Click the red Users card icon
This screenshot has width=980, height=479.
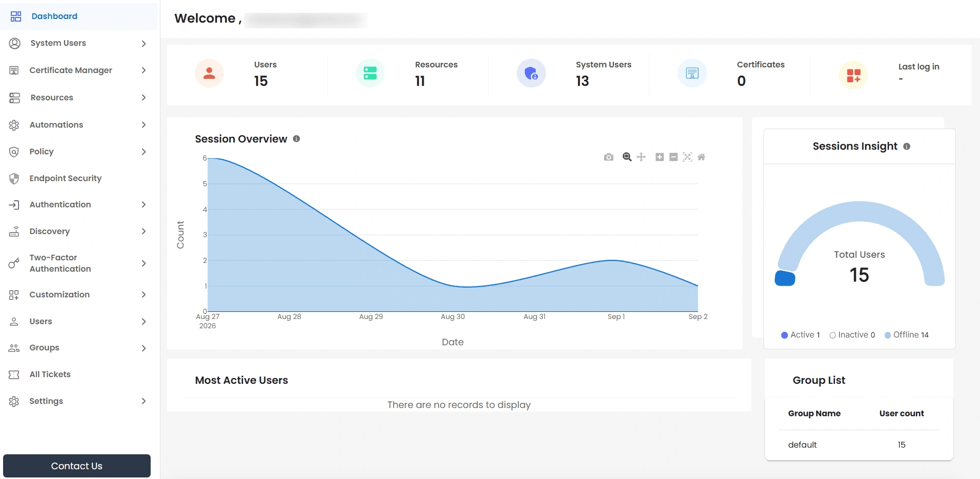tap(209, 73)
